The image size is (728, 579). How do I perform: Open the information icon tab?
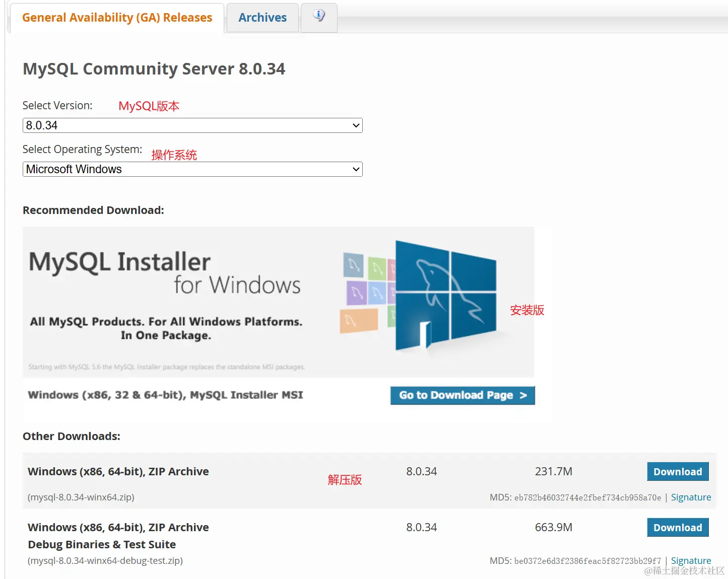tap(319, 18)
